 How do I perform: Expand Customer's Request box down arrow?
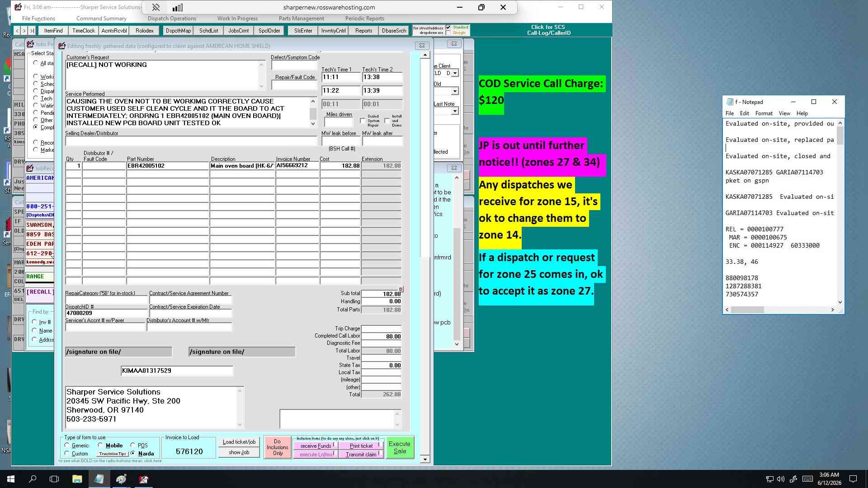pos(261,86)
